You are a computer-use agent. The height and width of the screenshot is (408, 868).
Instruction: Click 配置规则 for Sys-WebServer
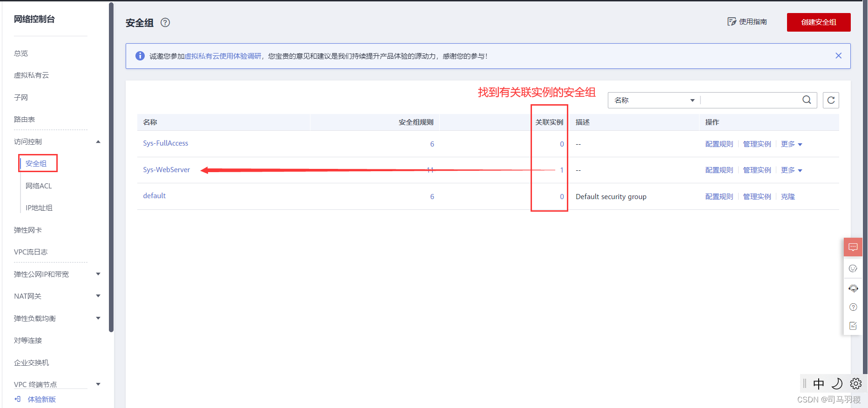click(x=719, y=170)
